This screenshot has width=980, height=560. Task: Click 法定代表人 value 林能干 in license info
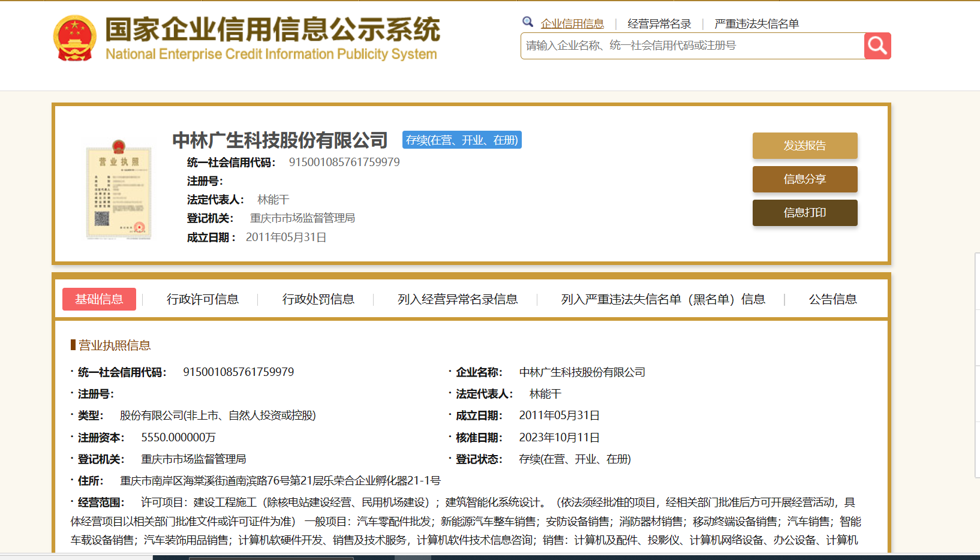tap(546, 394)
